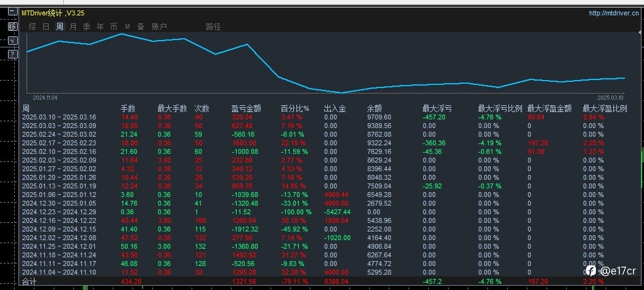Switch to the 日 daily tab

pyautogui.click(x=46, y=26)
